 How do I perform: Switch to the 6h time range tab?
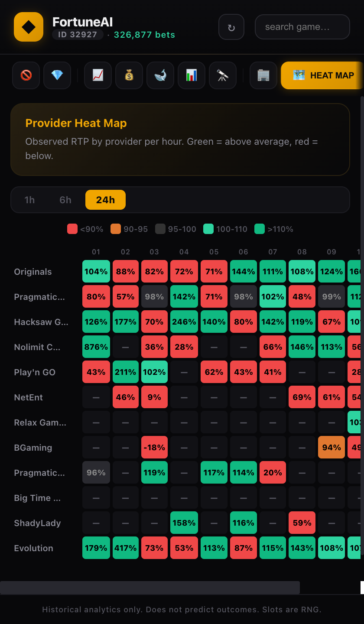65,200
